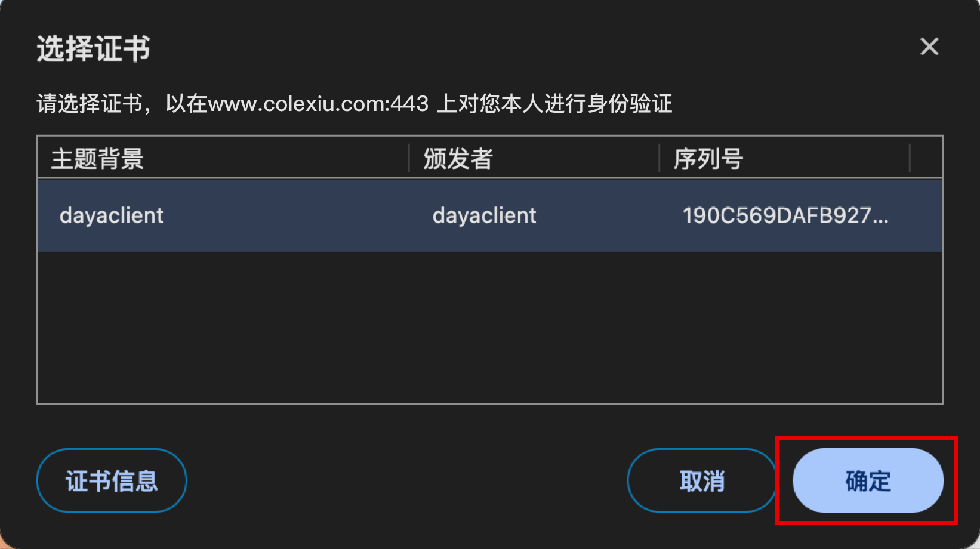
Task: Click the www.colexiu.com:443 host text
Action: click(318, 104)
